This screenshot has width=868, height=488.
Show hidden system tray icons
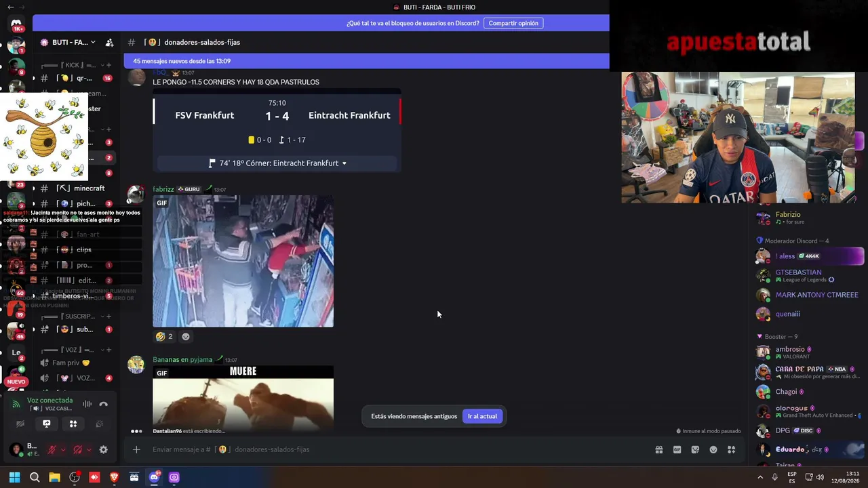[x=760, y=477]
